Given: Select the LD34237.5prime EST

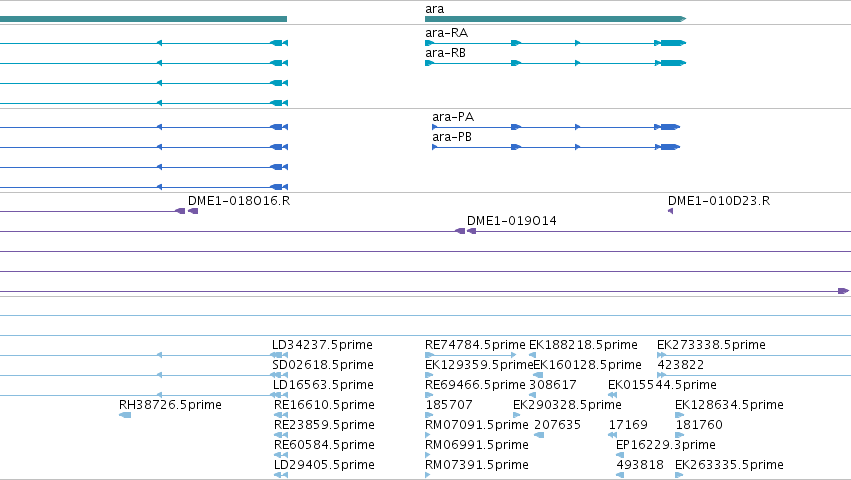Looking at the screenshot, I should [x=322, y=345].
